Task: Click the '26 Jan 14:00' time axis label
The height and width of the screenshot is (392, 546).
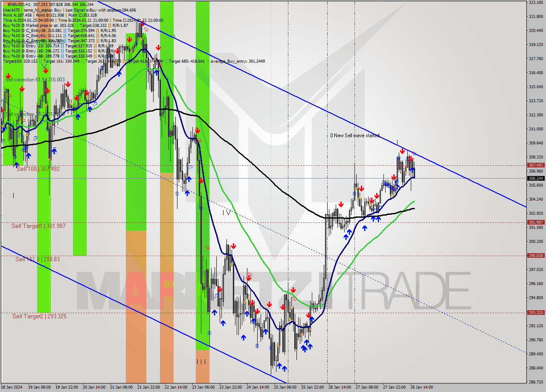Action: [340, 387]
